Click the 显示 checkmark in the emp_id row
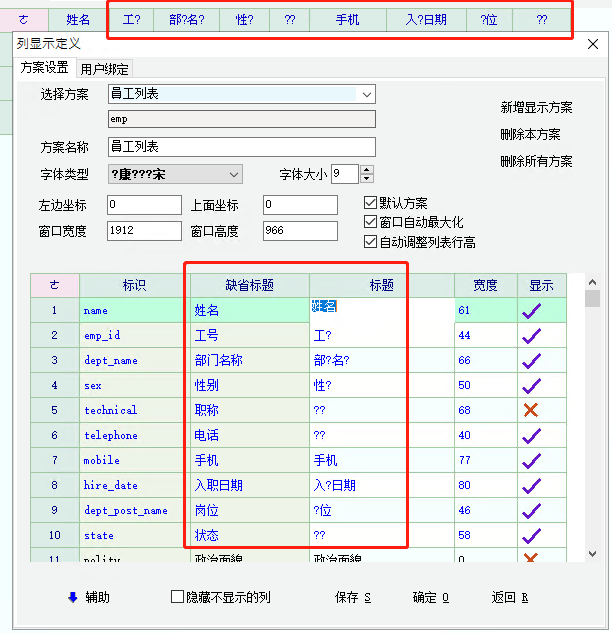 pyautogui.click(x=531, y=336)
